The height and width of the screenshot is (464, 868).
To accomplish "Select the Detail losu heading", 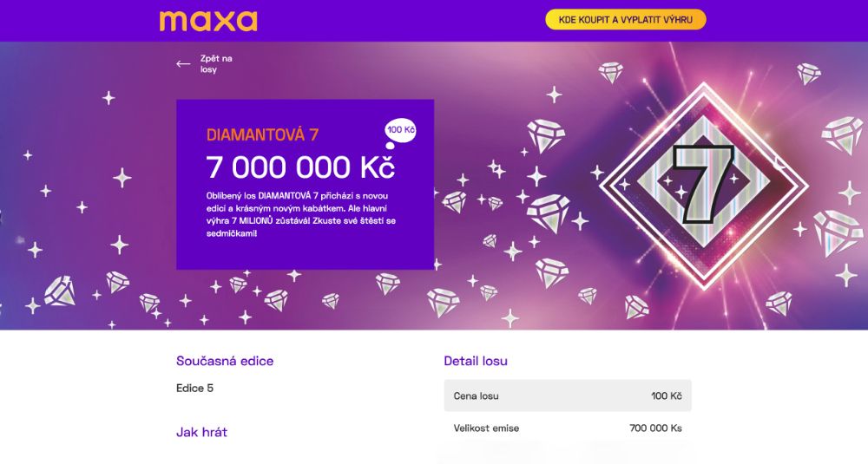I will click(476, 361).
